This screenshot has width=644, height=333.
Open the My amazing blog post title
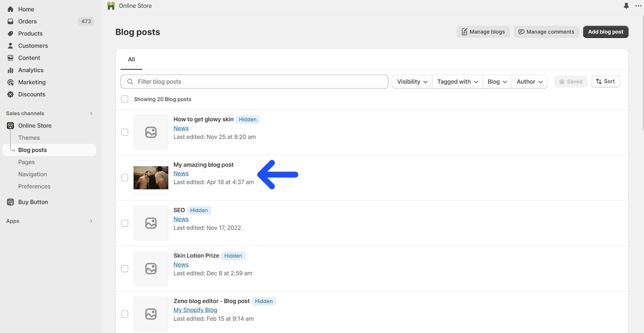(204, 165)
